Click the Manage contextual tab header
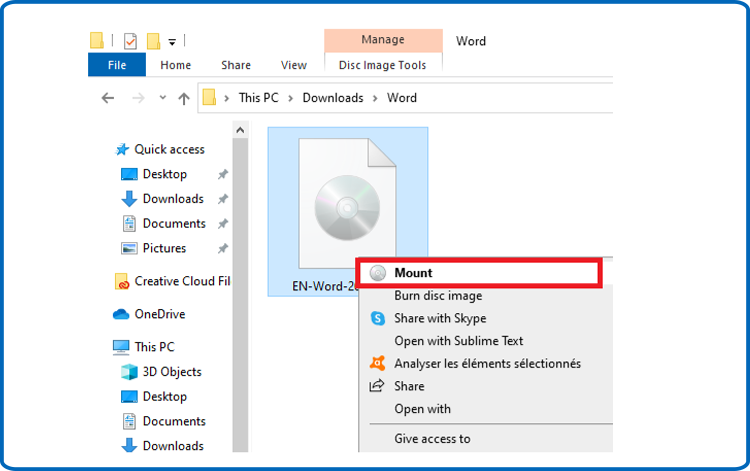 coord(383,40)
